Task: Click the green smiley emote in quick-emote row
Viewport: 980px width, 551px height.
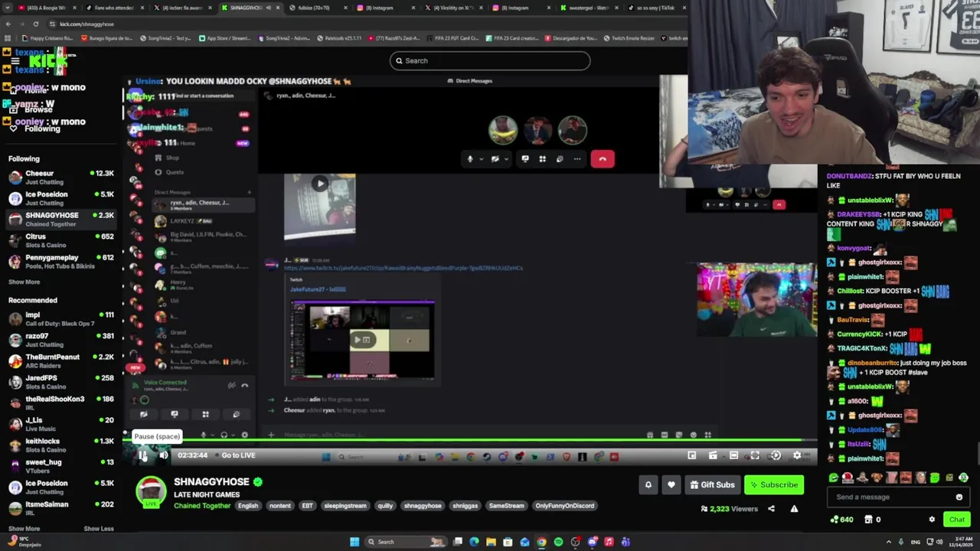Action: pos(834,478)
